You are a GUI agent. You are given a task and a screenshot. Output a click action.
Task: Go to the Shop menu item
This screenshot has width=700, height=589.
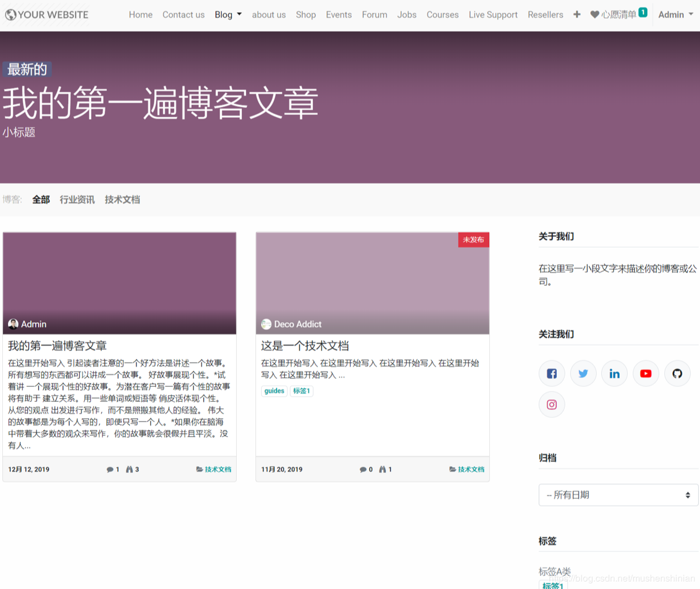pyautogui.click(x=306, y=14)
